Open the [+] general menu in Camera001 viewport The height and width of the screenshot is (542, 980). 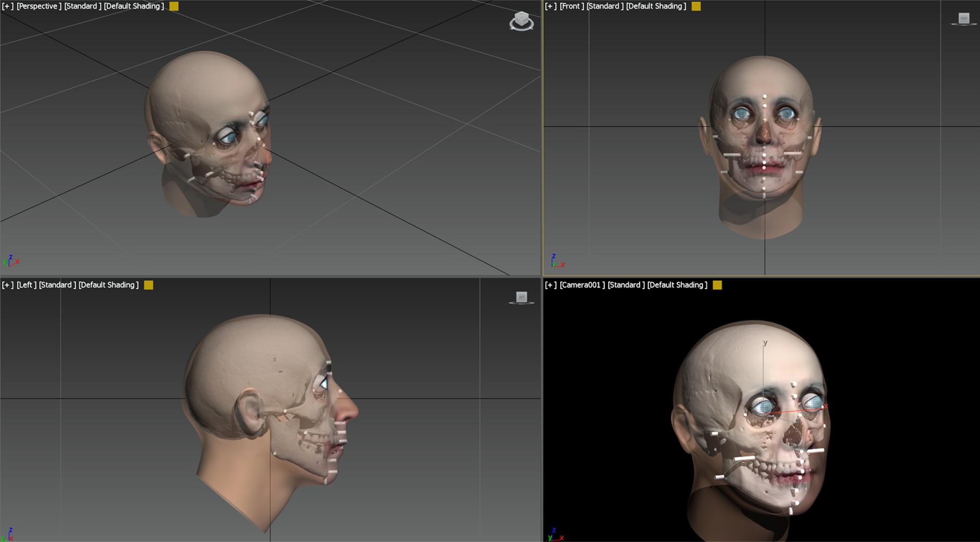tap(551, 285)
